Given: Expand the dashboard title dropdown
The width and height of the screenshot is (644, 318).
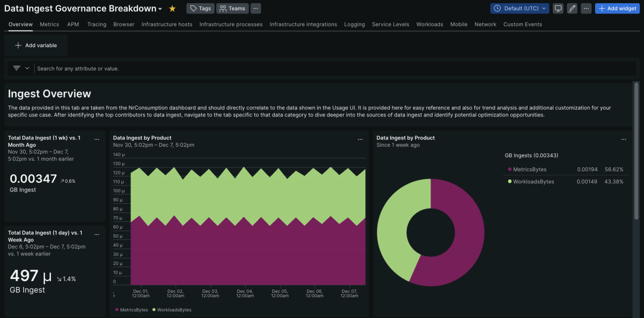Looking at the screenshot, I should coord(160,9).
